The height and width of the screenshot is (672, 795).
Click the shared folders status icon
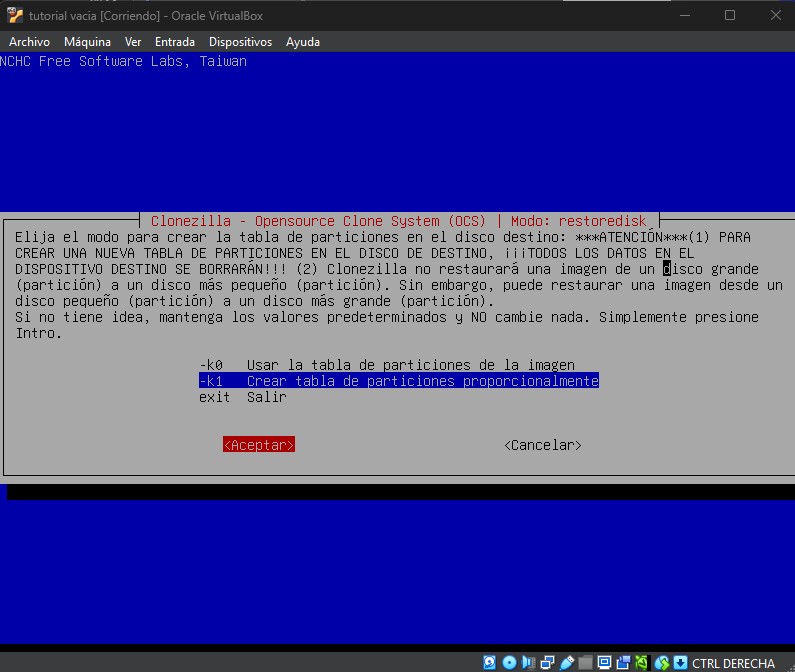click(x=585, y=662)
